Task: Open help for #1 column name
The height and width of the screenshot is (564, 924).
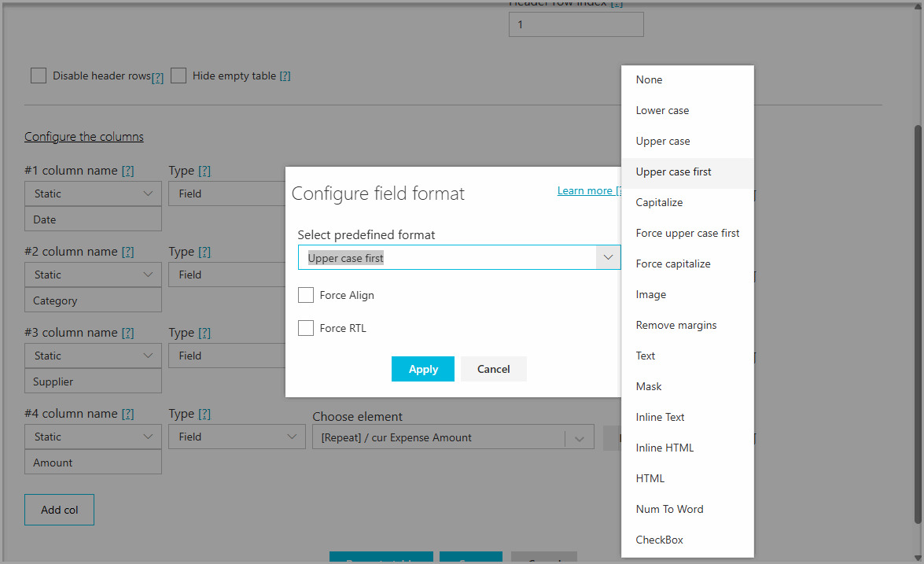Action: [128, 171]
